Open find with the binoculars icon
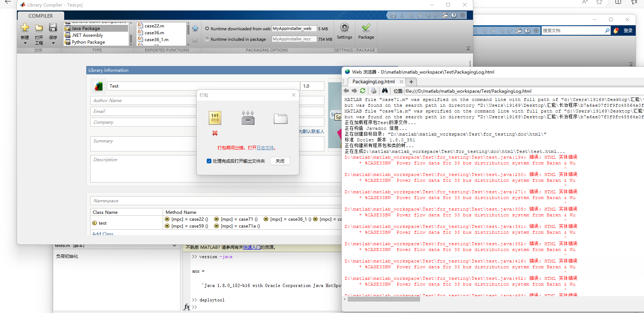Image resolution: width=644 pixels, height=313 pixels. pos(385,91)
